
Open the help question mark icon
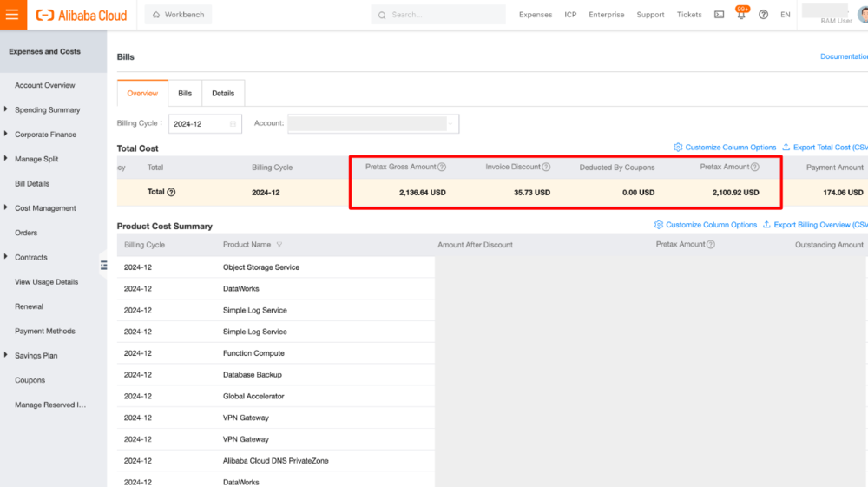(x=763, y=15)
